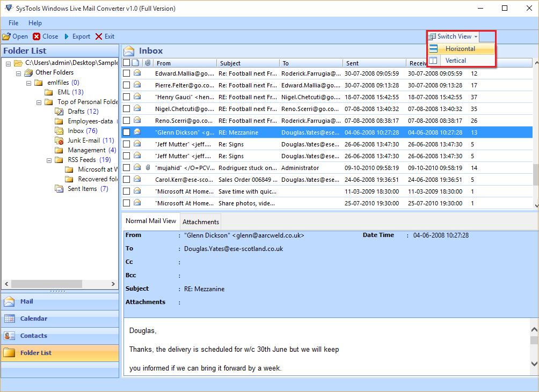Check the Nigel.Chetcuti email checkbox

coord(127,108)
